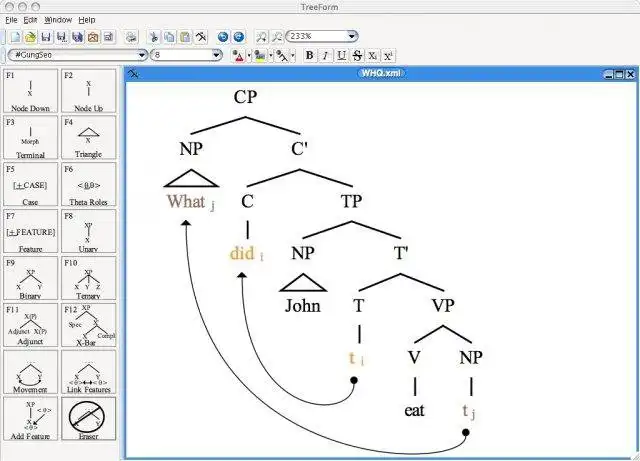The image size is (640, 461).
Task: Select the Link Features tool
Action: tap(89, 372)
